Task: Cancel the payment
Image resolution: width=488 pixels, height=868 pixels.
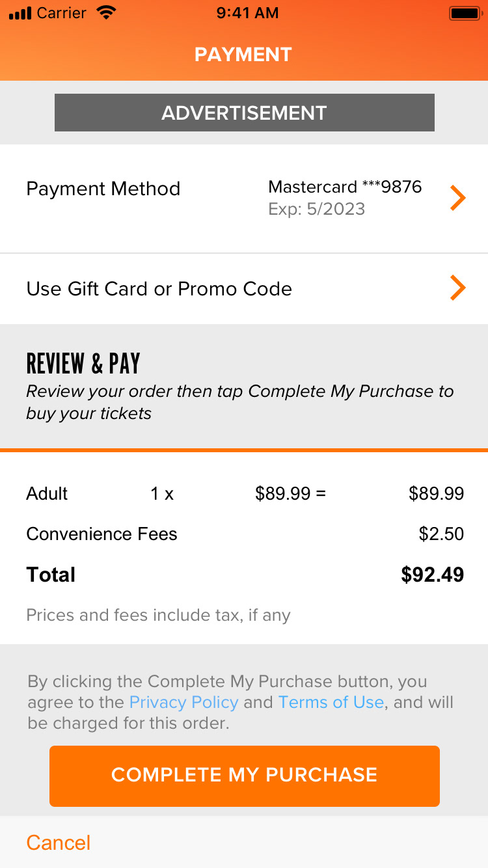Action: (59, 843)
